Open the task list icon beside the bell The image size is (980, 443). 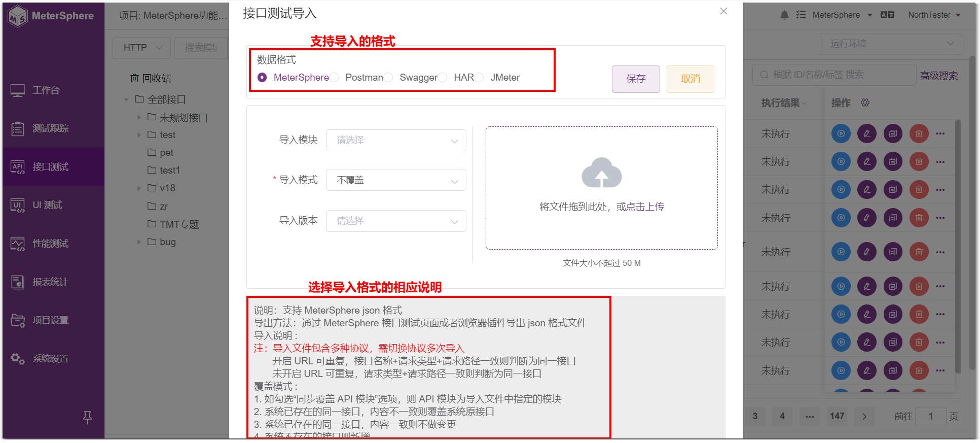[x=801, y=15]
